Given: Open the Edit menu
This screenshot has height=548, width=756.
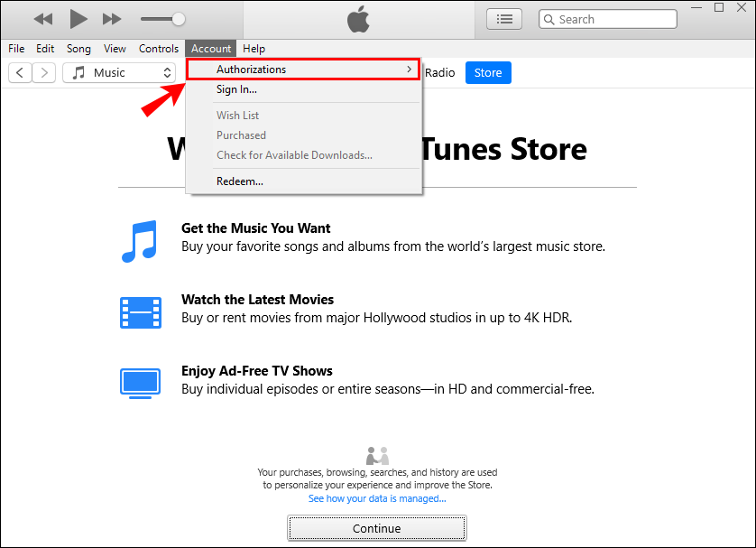Looking at the screenshot, I should click(45, 49).
